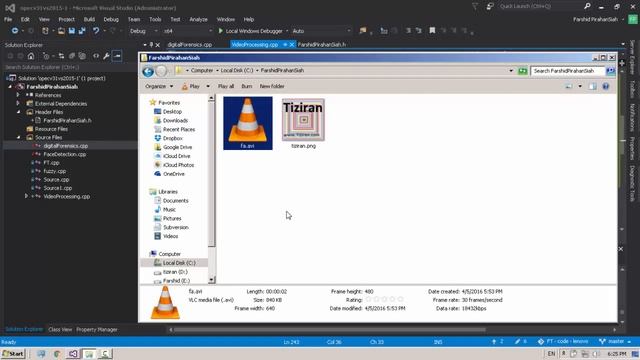Image resolution: width=640 pixels, height=360 pixels.
Task: Click the Explorer forward navigation button
Action: [162, 71]
